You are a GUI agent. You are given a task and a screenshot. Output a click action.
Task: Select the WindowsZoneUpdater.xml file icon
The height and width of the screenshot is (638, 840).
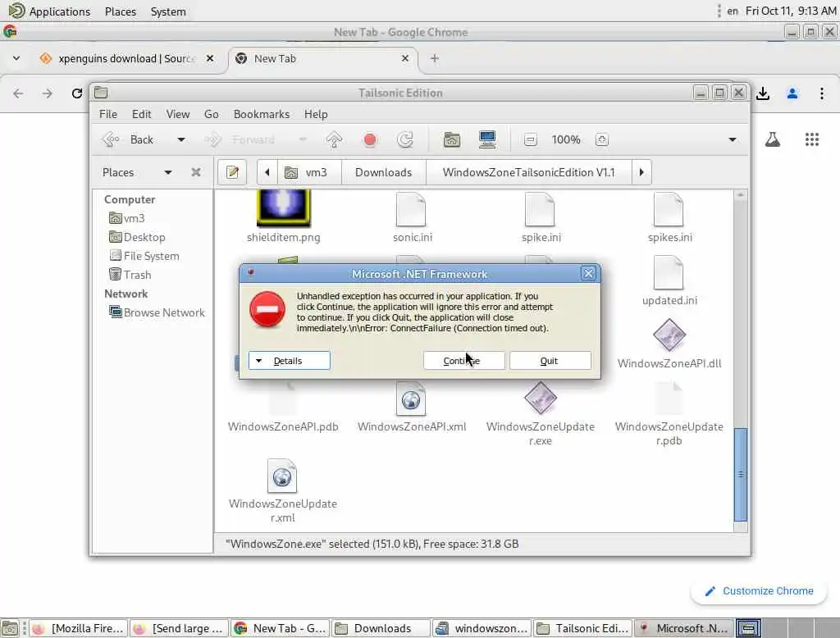point(282,476)
